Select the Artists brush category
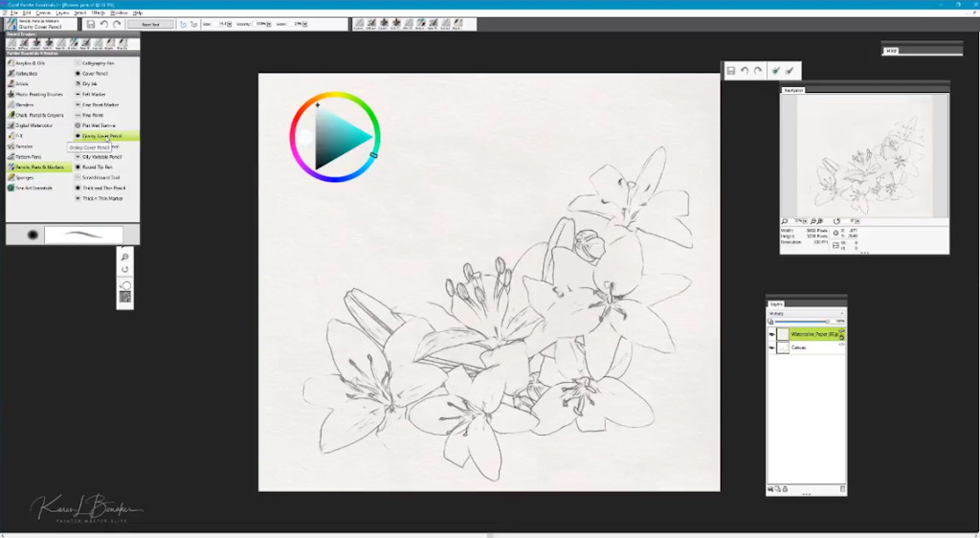980x538 pixels. [38, 83]
